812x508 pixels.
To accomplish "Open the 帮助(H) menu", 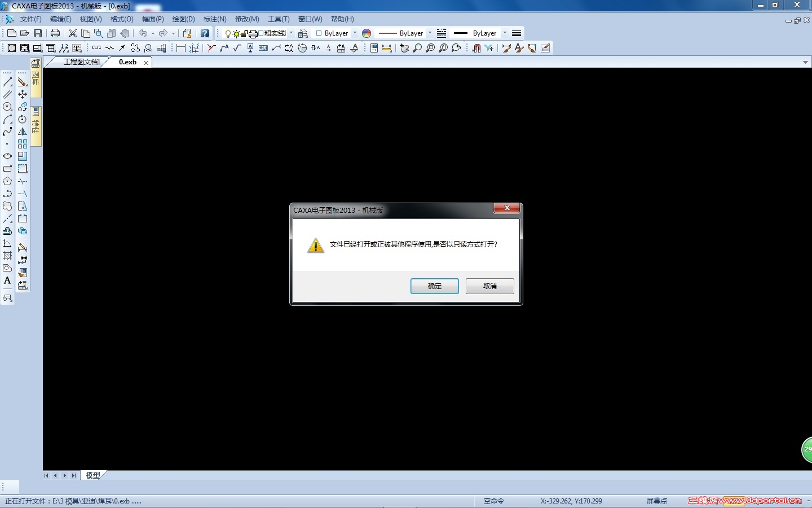I will click(342, 19).
